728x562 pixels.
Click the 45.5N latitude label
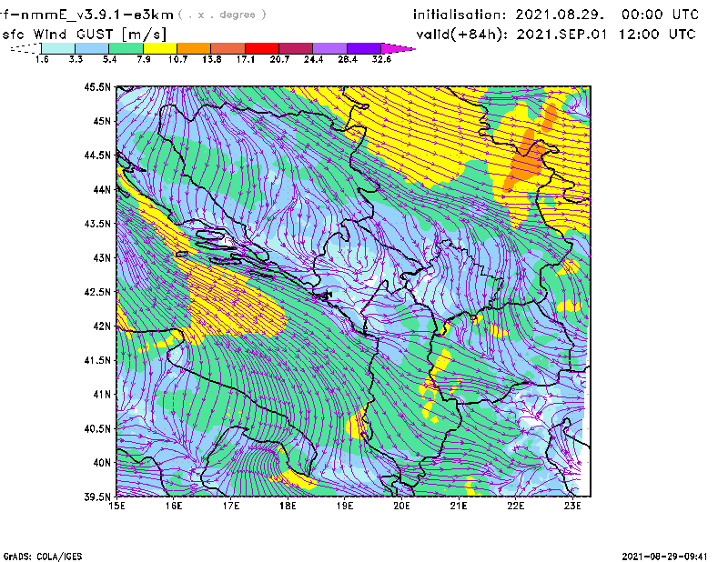point(98,87)
